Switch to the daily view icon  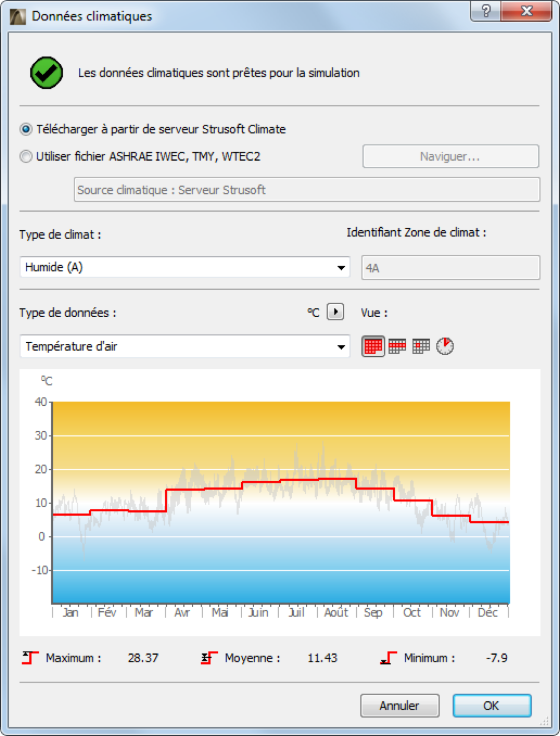[x=421, y=346]
